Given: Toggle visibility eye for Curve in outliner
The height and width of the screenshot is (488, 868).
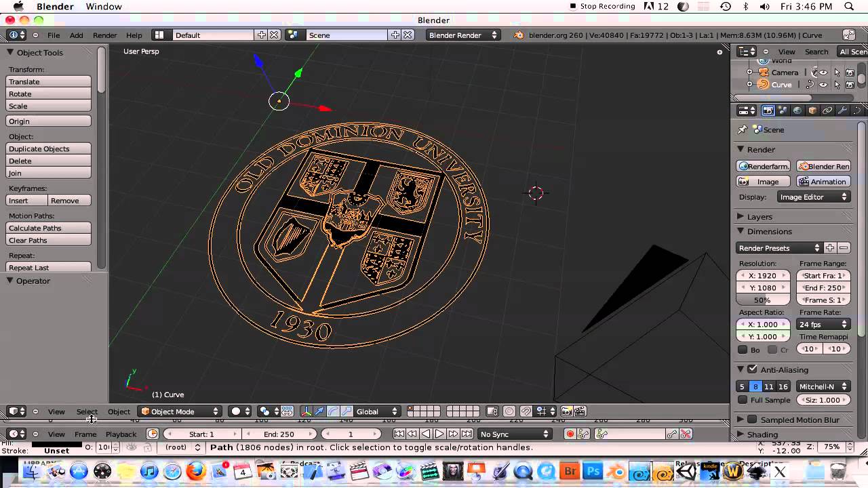Looking at the screenshot, I should pyautogui.click(x=823, y=85).
